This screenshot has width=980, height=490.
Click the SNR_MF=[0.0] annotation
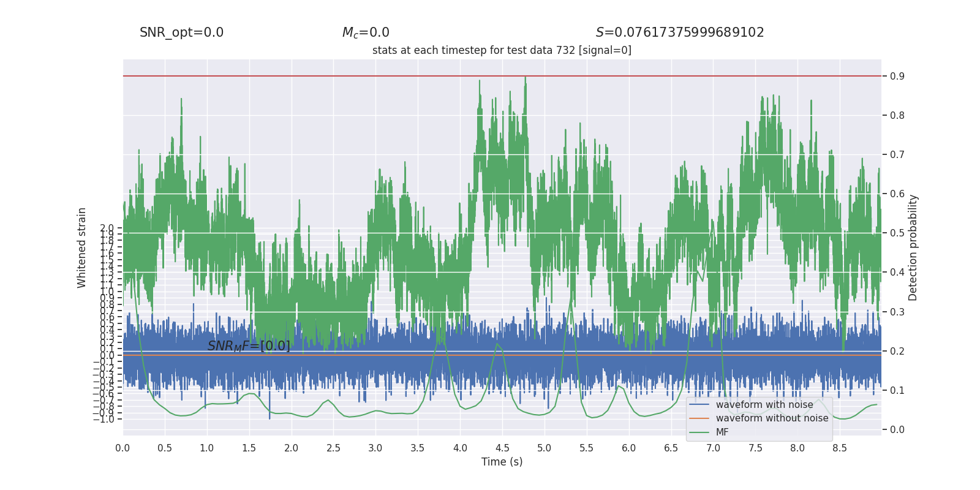[249, 346]
